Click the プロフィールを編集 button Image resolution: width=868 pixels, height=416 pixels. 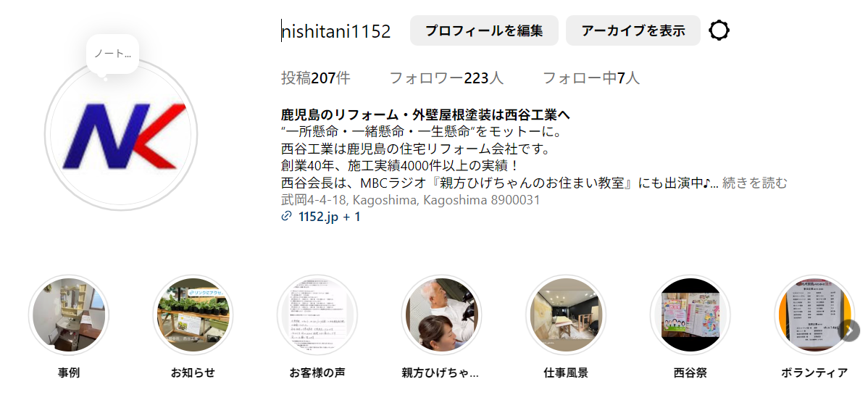coord(484,30)
